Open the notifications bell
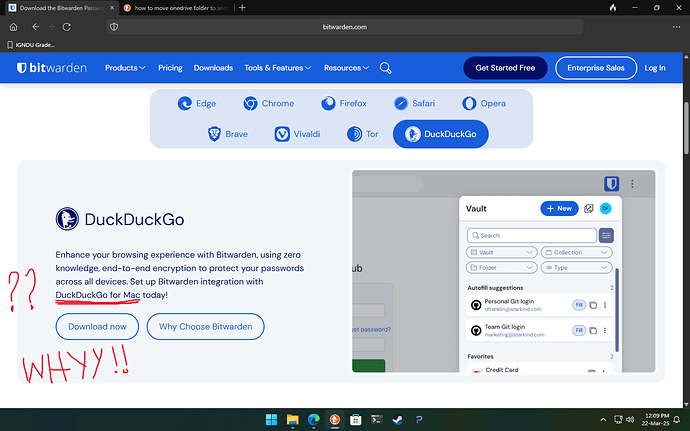Screen dimensions: 690x431 point(677,420)
